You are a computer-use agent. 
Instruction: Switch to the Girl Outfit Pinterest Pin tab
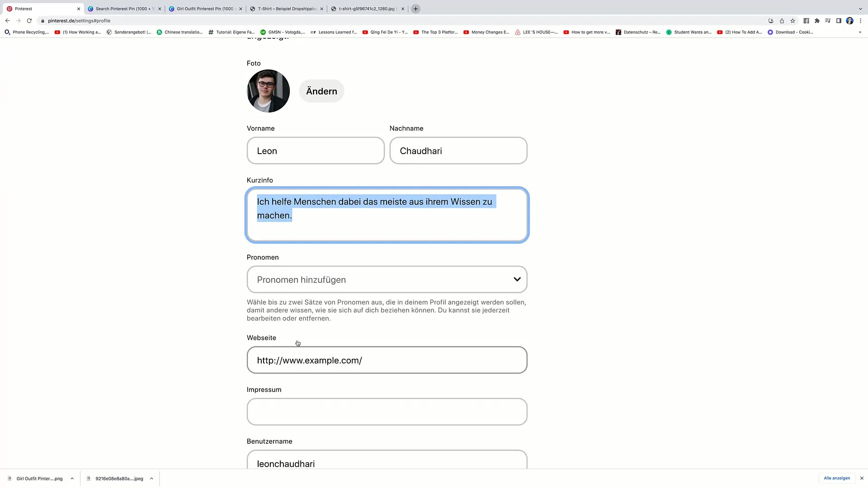tap(205, 9)
